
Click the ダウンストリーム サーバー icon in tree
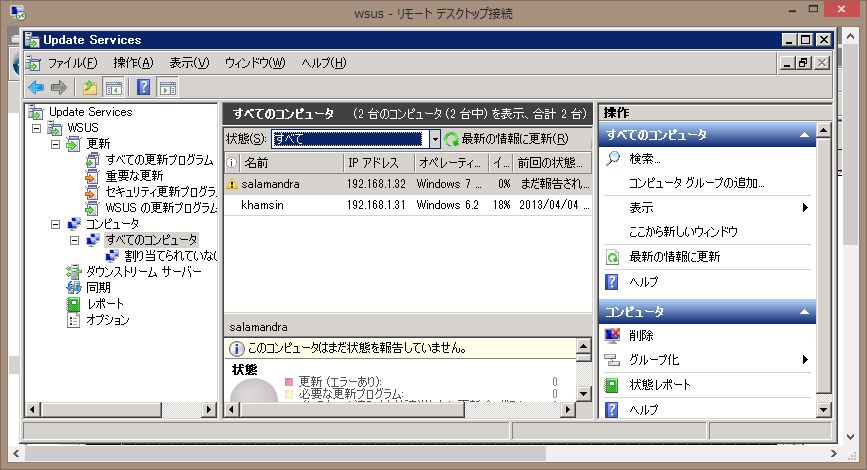pyautogui.click(x=74, y=271)
